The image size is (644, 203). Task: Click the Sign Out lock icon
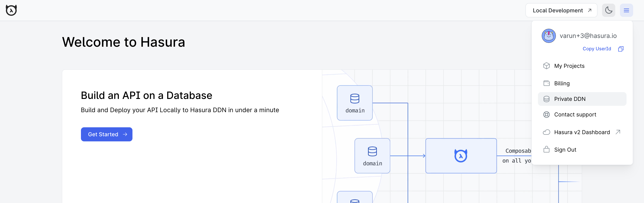tap(546, 149)
